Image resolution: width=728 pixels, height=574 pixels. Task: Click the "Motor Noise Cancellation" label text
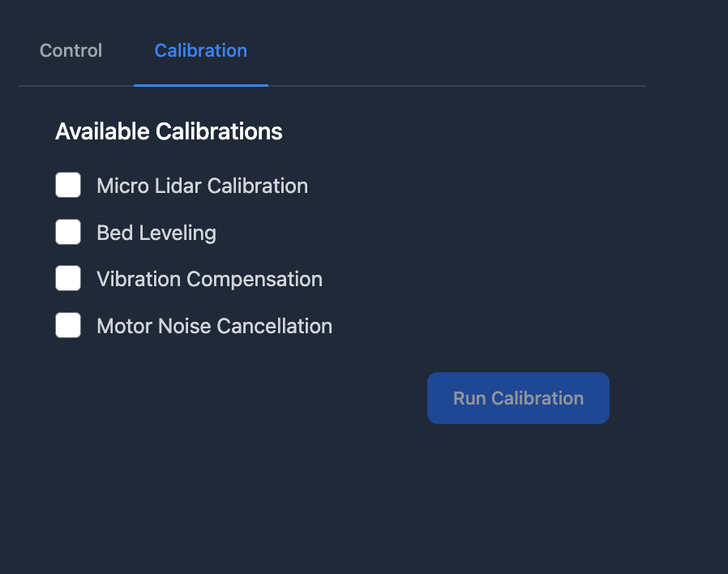pyautogui.click(x=214, y=326)
